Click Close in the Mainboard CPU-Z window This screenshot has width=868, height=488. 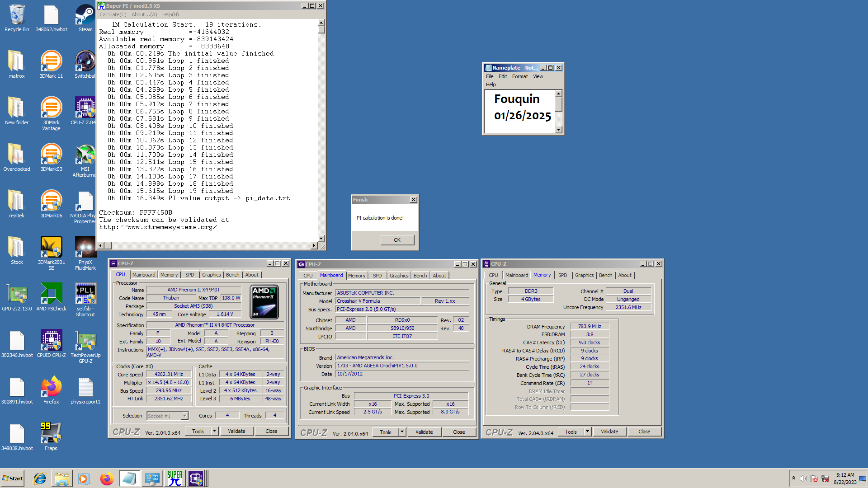pyautogui.click(x=459, y=432)
